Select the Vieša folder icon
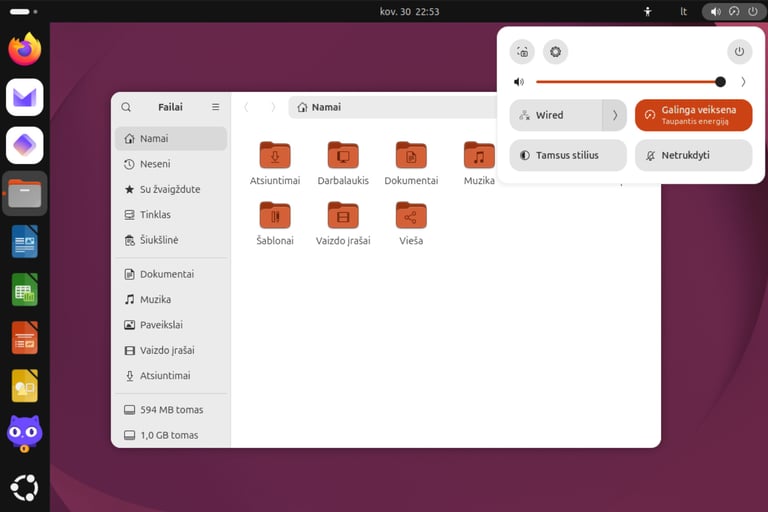 411,215
